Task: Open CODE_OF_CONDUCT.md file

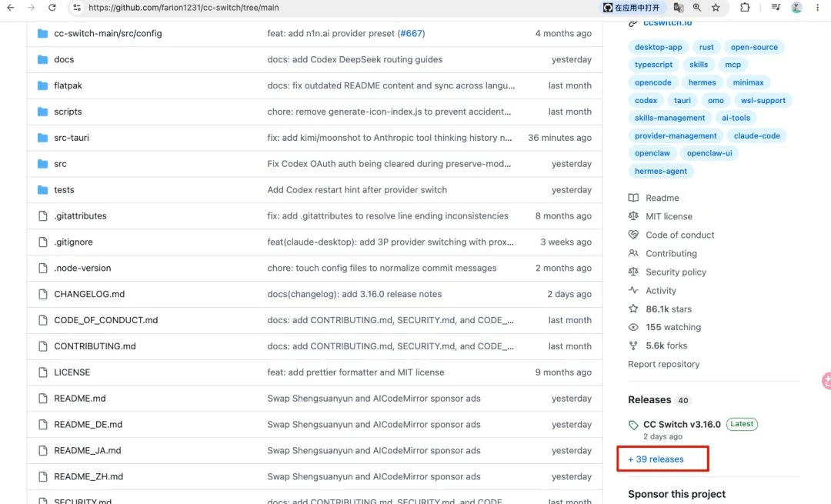Action: 106,320
